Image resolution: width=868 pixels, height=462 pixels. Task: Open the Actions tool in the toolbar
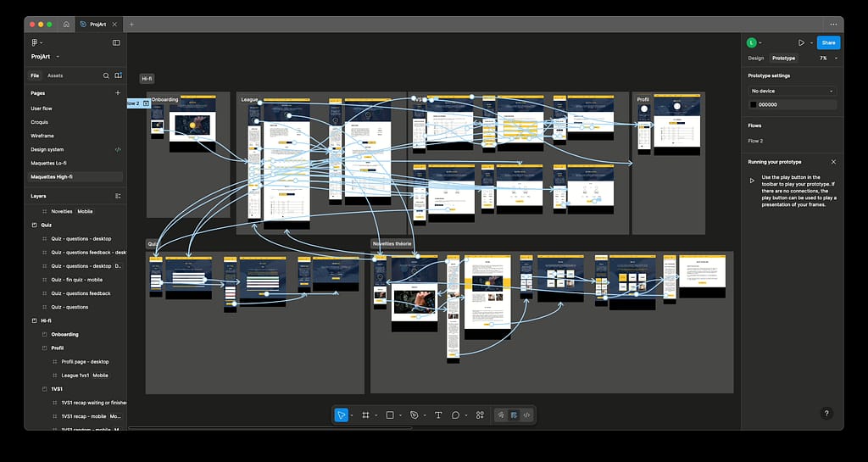click(480, 415)
